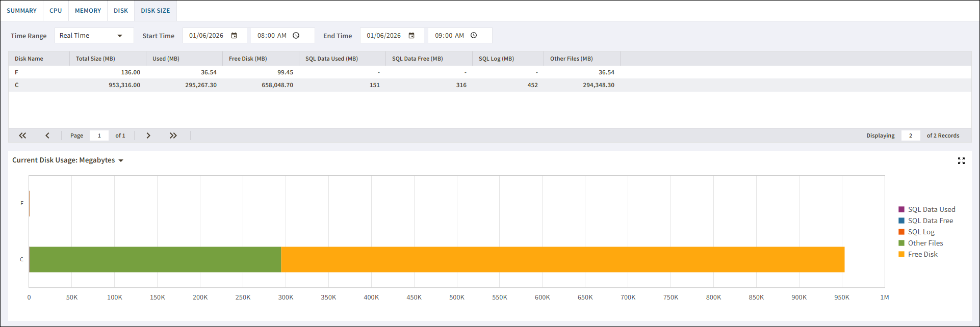The width and height of the screenshot is (980, 327).
Task: Open the End Time calendar picker icon
Action: point(411,36)
